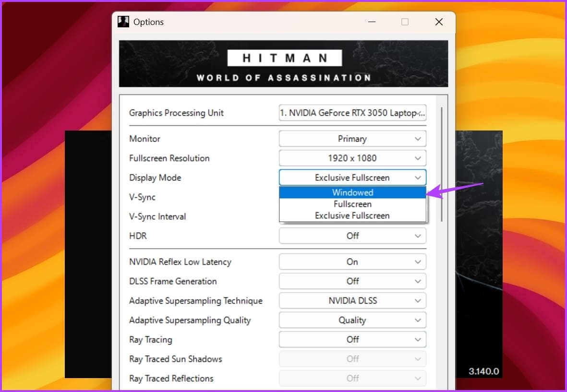
Task: Expand the Monitor dropdown set to Primary
Action: (352, 139)
